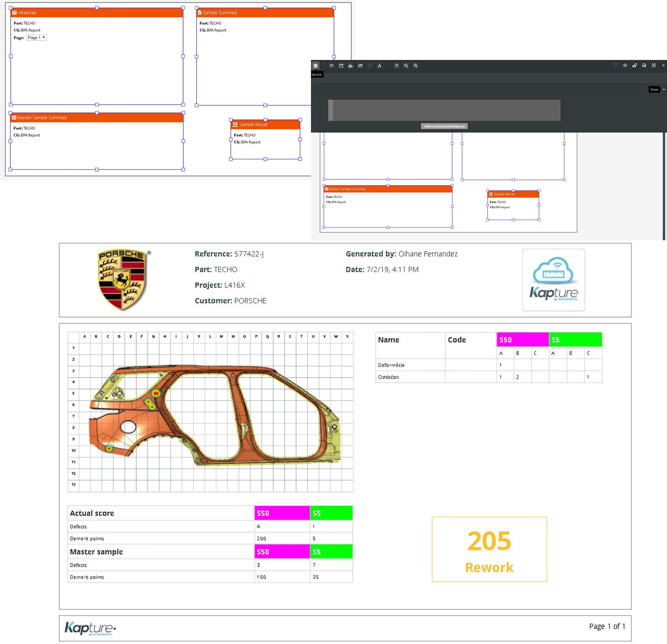Screen dimensions: 667x644
Task: Enter fullscreen with the expand arrows icon
Action: tap(654, 66)
